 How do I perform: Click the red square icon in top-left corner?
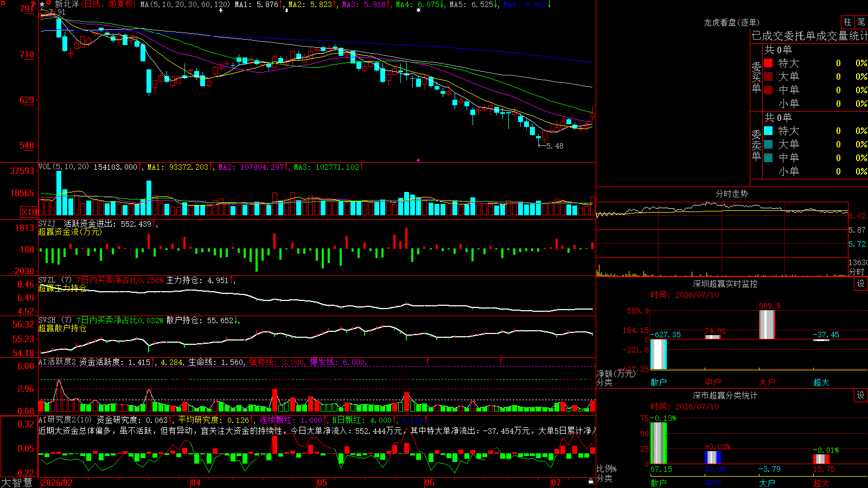coord(4,3)
